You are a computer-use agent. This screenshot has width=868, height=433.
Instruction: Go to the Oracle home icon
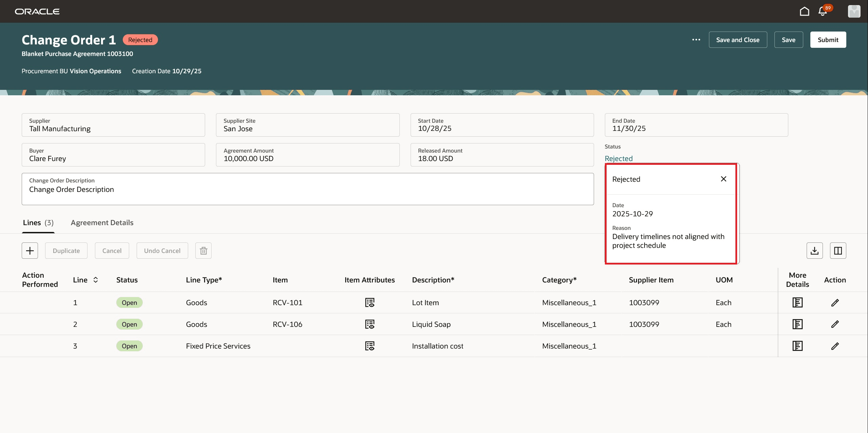(804, 11)
